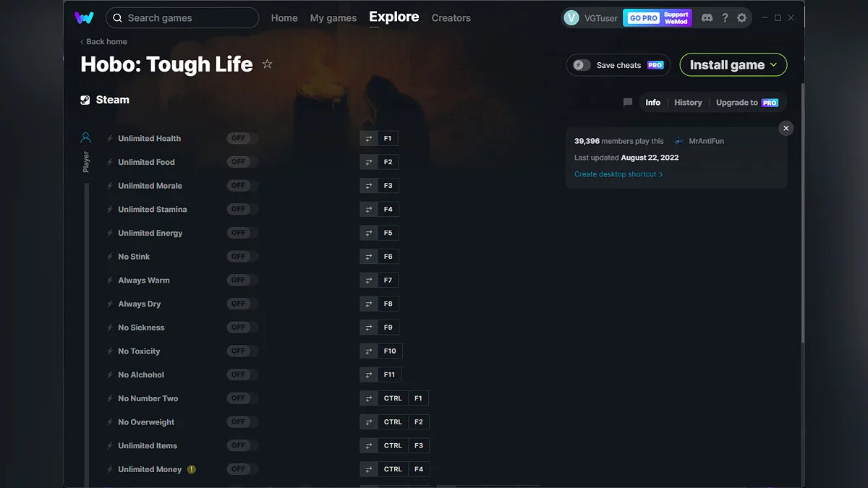The height and width of the screenshot is (488, 868).
Task: Click swap hotkey icon for Always Dry
Action: [369, 304]
